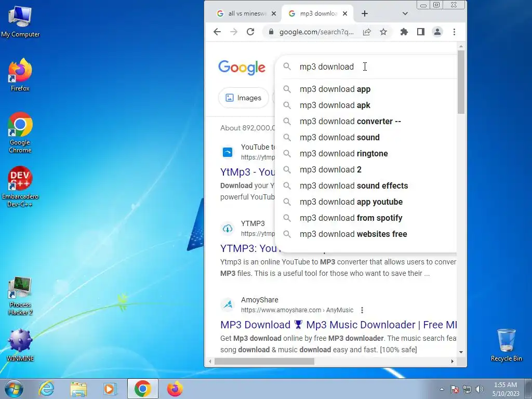Open the 'YTMP3: You' result link
532x399 pixels.
point(248,248)
